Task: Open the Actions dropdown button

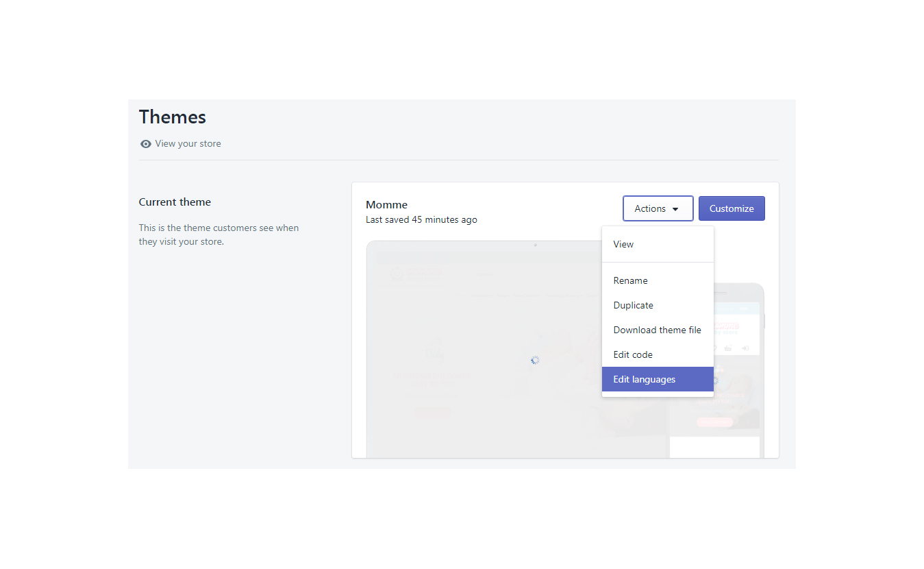Action: [657, 208]
